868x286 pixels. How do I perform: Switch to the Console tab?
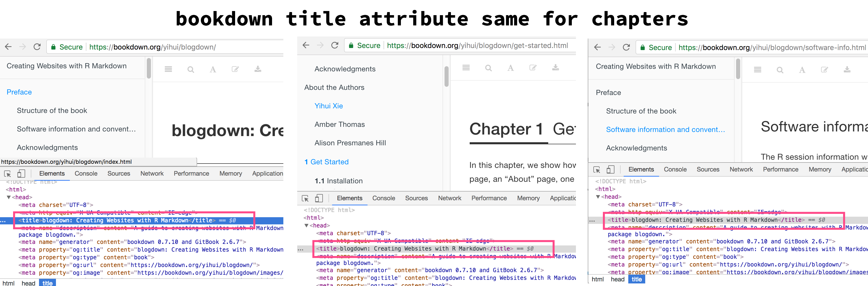(x=86, y=173)
